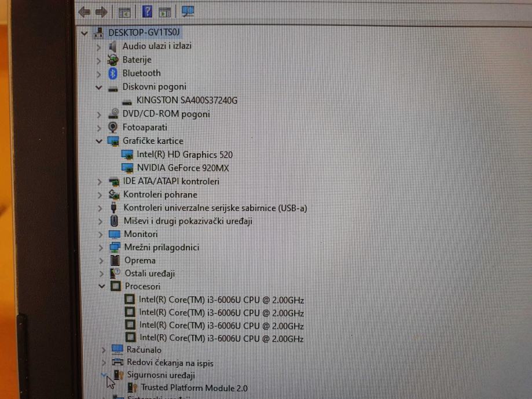Click the USB controllers plug icon
532x399 pixels.
pos(114,208)
